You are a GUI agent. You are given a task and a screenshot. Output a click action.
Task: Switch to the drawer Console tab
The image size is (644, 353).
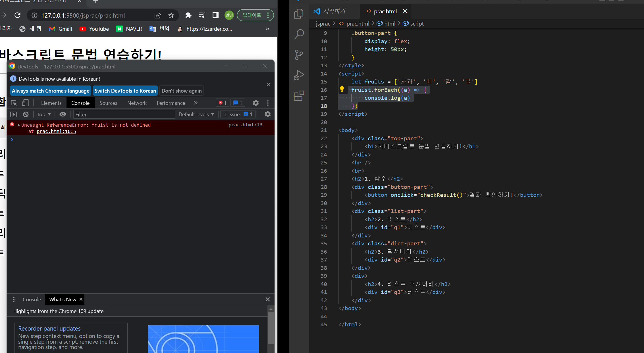(32, 300)
